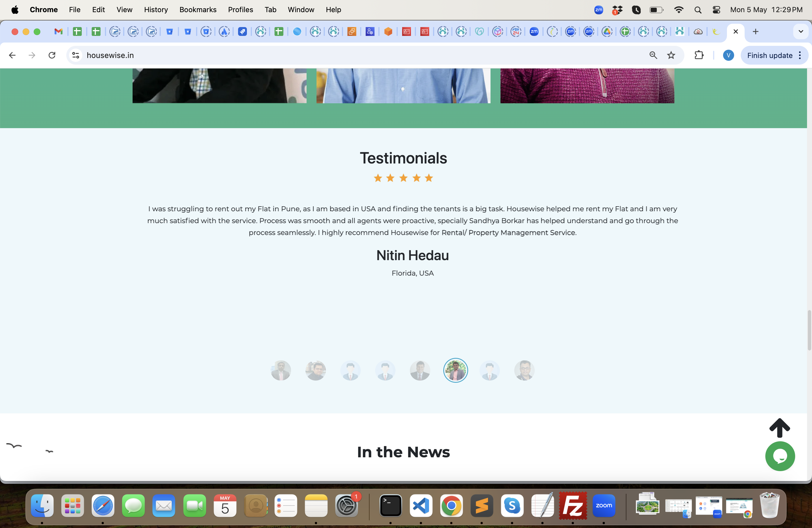Open Reminders from the Dock

tap(286, 505)
